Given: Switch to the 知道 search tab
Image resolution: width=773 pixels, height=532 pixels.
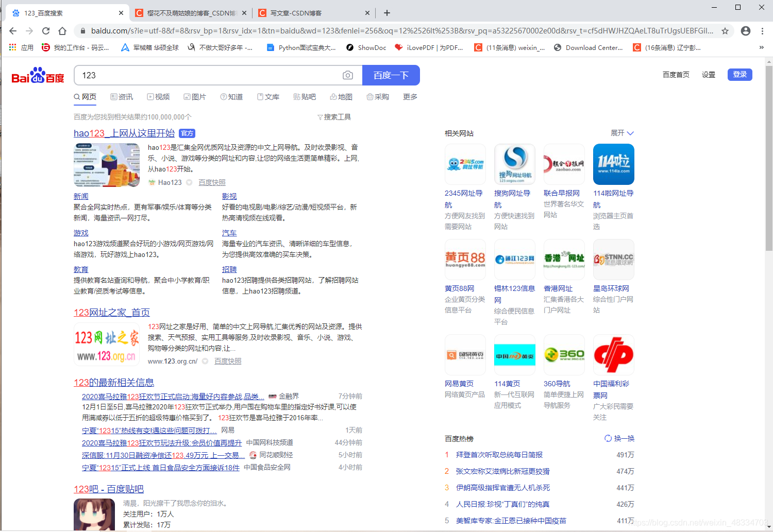Looking at the screenshot, I should click(231, 97).
